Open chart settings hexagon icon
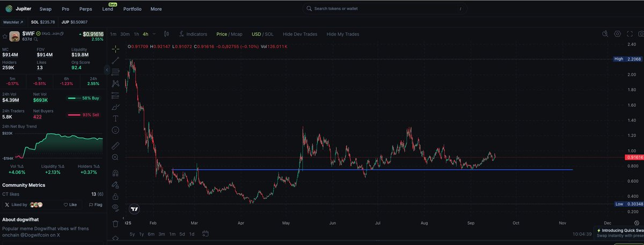 (618, 34)
